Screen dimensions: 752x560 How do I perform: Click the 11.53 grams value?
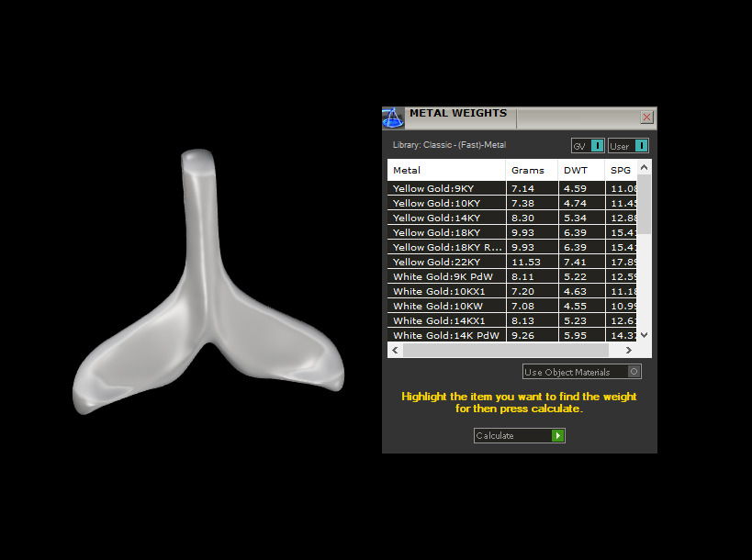525,263
